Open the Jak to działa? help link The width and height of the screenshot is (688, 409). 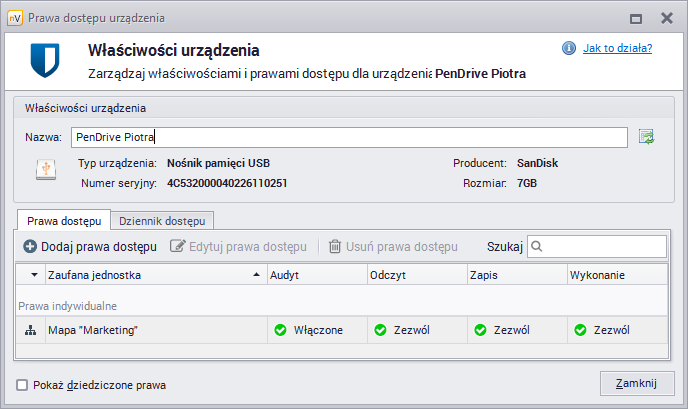(617, 48)
